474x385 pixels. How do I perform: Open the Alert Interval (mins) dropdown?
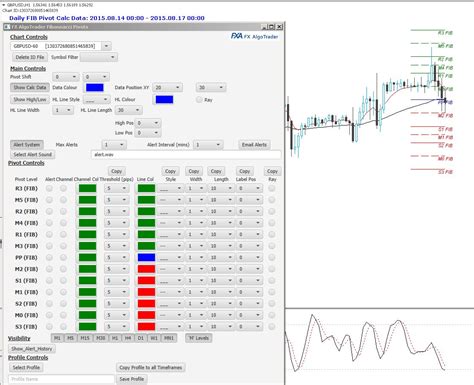pos(208,145)
